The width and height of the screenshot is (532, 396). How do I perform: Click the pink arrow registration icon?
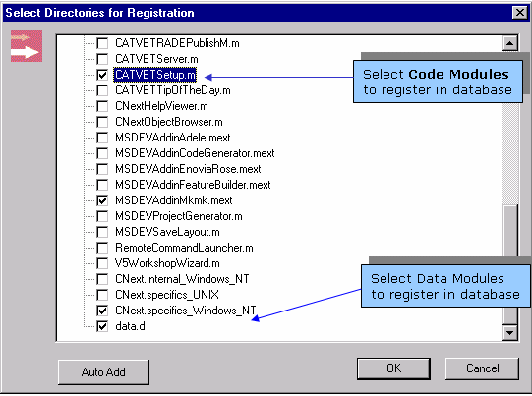tap(27, 46)
